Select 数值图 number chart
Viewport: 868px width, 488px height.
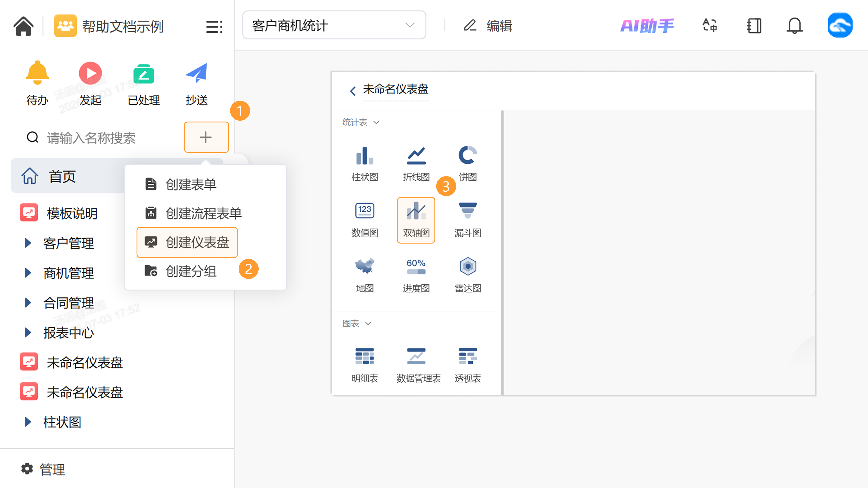[365, 220]
